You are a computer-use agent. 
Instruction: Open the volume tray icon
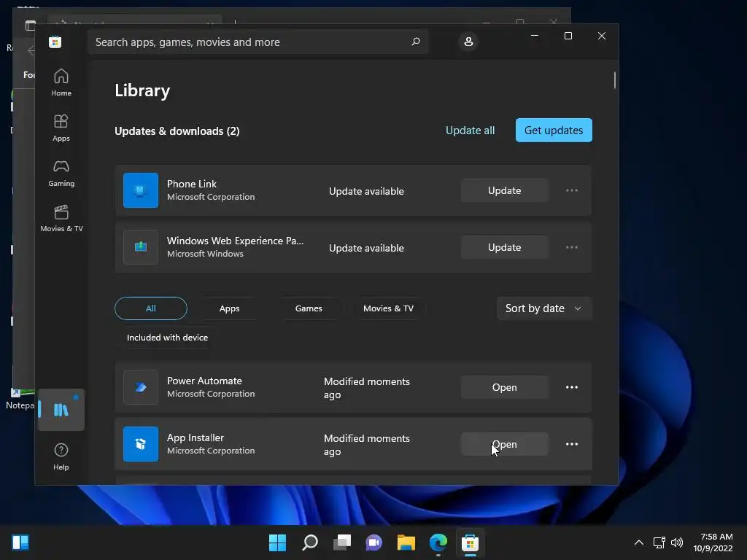coord(677,542)
